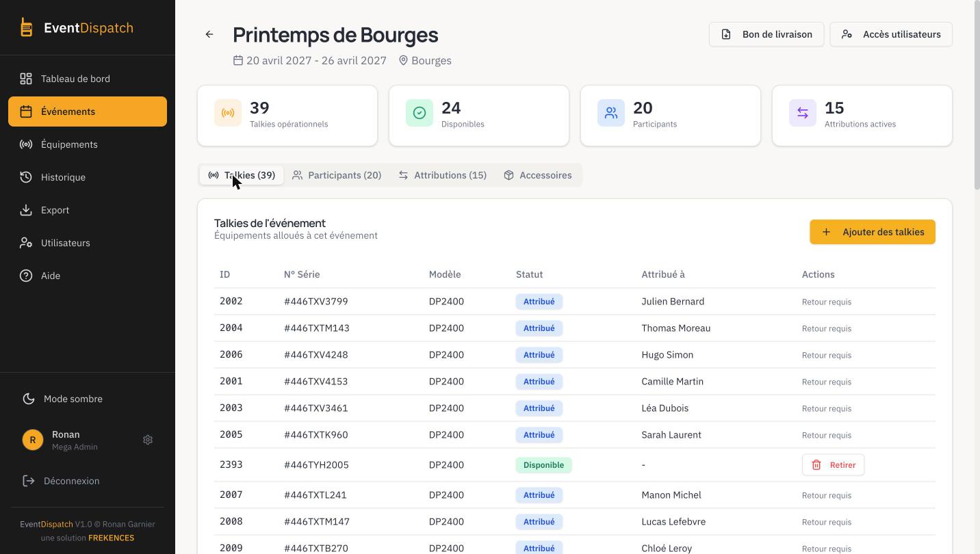Screen dimensions: 980x554
Task: Click the name Sarah Laurent
Action: (x=671, y=435)
